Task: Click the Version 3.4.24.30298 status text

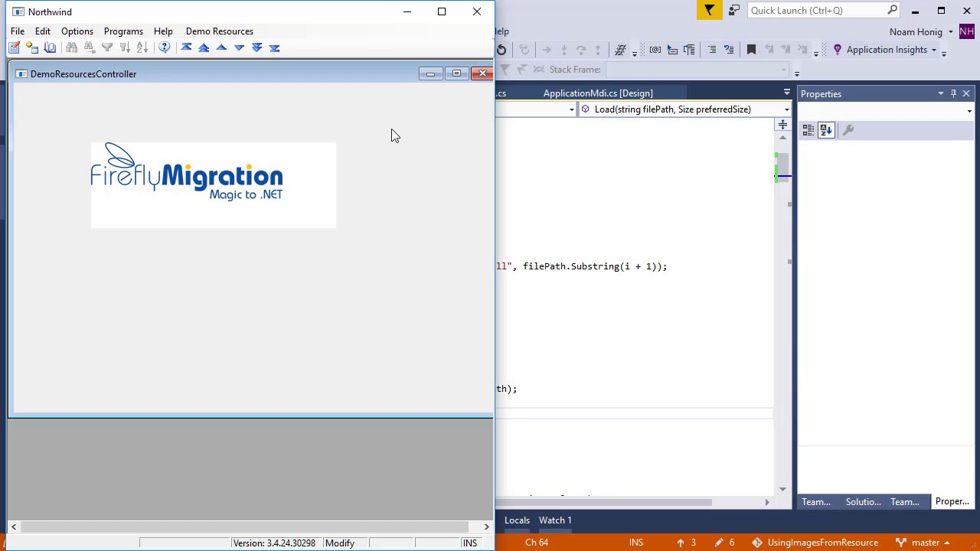Action: (274, 543)
